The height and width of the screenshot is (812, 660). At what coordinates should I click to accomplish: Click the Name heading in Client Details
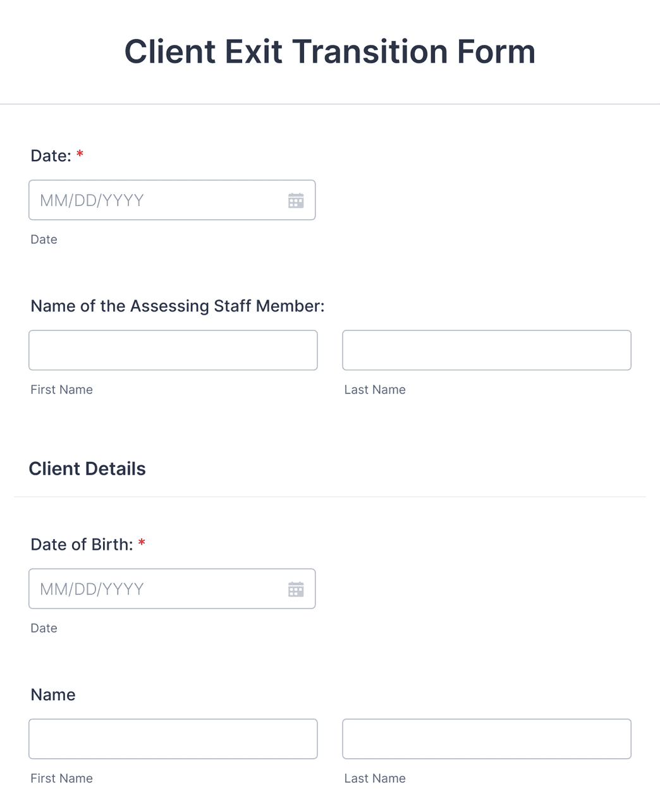[x=52, y=694]
